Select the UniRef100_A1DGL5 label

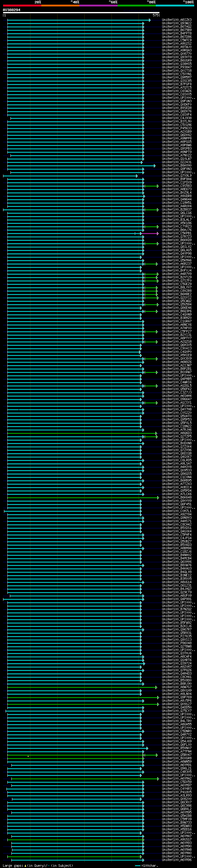click(177, 386)
